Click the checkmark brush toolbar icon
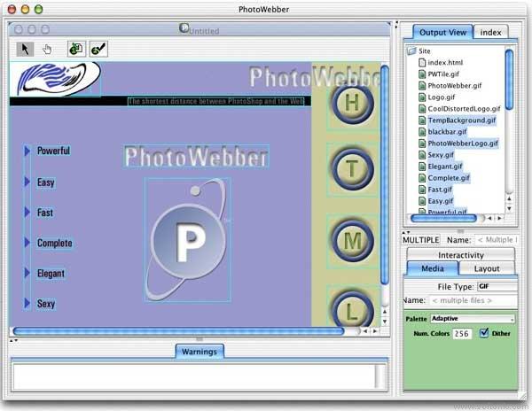 [98, 49]
